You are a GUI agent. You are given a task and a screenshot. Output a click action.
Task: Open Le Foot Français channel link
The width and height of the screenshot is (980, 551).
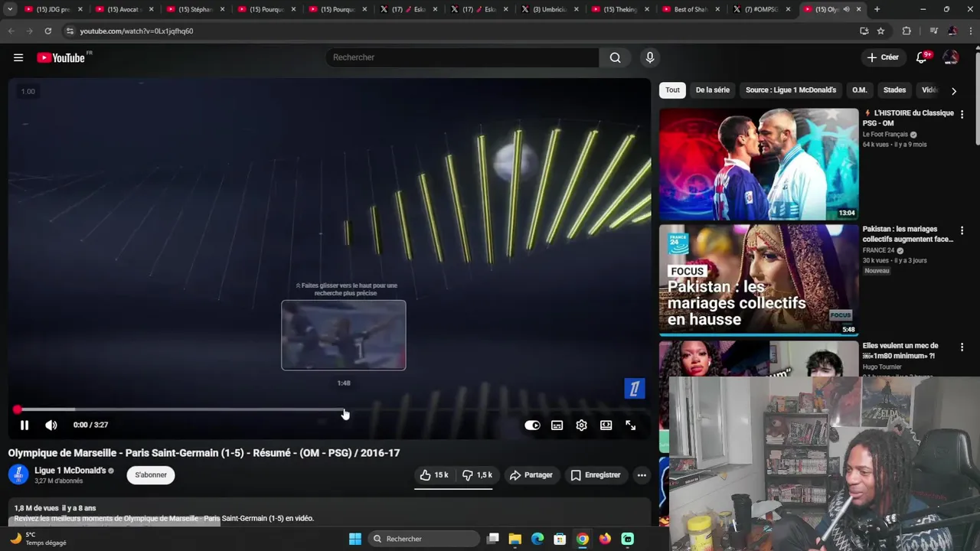click(885, 135)
